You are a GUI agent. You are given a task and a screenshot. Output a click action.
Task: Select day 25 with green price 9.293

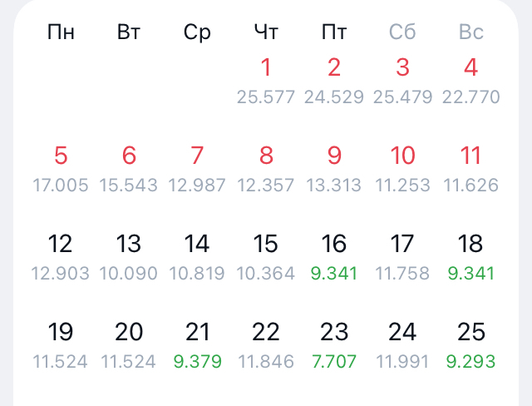pyautogui.click(x=471, y=344)
